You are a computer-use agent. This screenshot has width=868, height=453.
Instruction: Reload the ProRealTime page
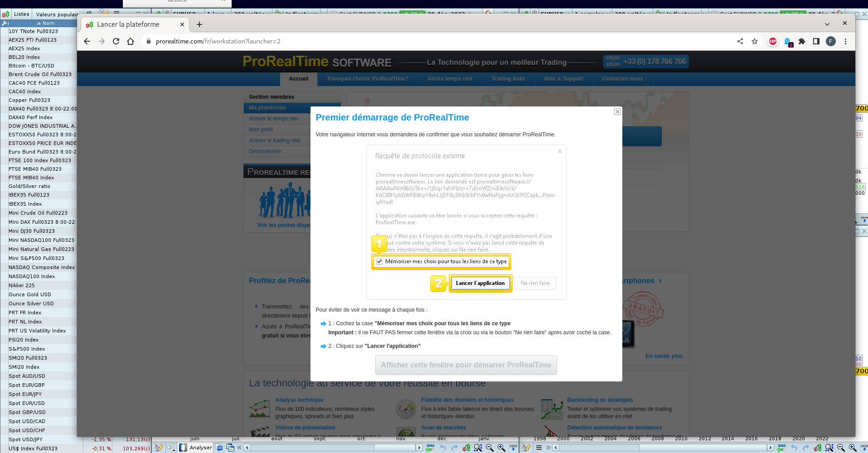[x=116, y=41]
